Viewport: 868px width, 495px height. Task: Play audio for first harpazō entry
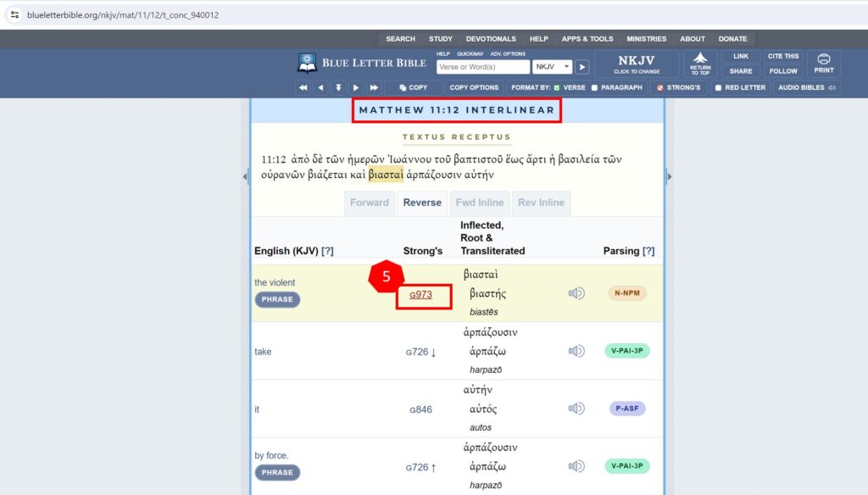coord(576,351)
